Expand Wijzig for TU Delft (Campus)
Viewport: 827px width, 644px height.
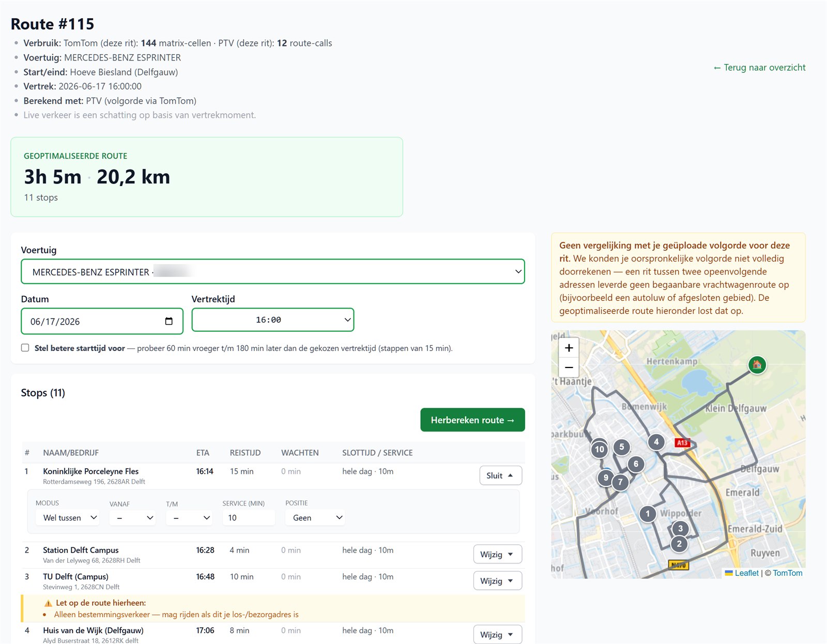pyautogui.click(x=497, y=581)
